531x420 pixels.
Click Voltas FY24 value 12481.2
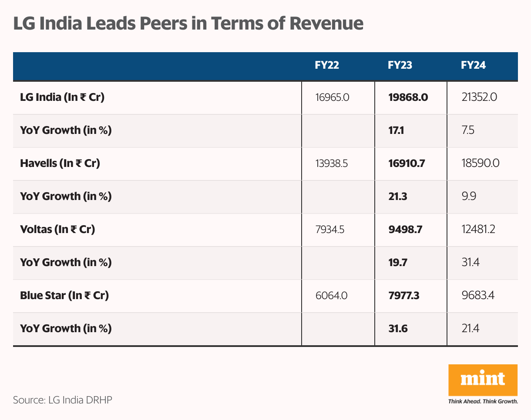(478, 230)
